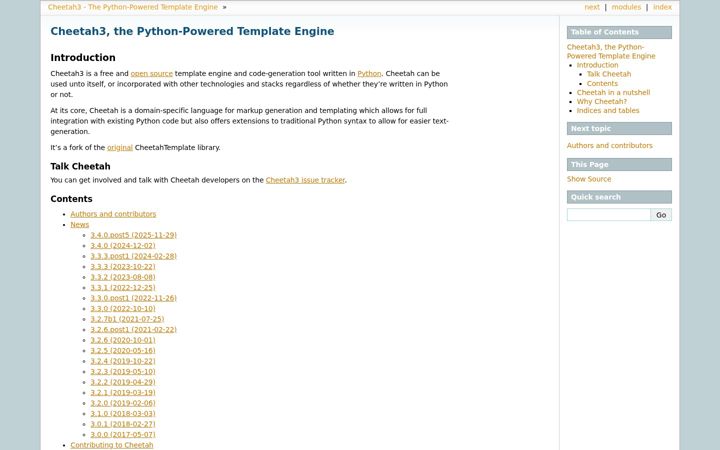Screen dimensions: 720x450
Task: Open 'Contributing to Cheetah' contents link
Action: pos(112,445)
